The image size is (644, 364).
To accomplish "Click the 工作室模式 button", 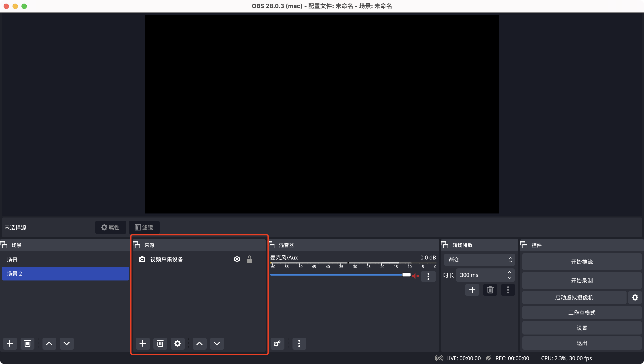I will [582, 312].
